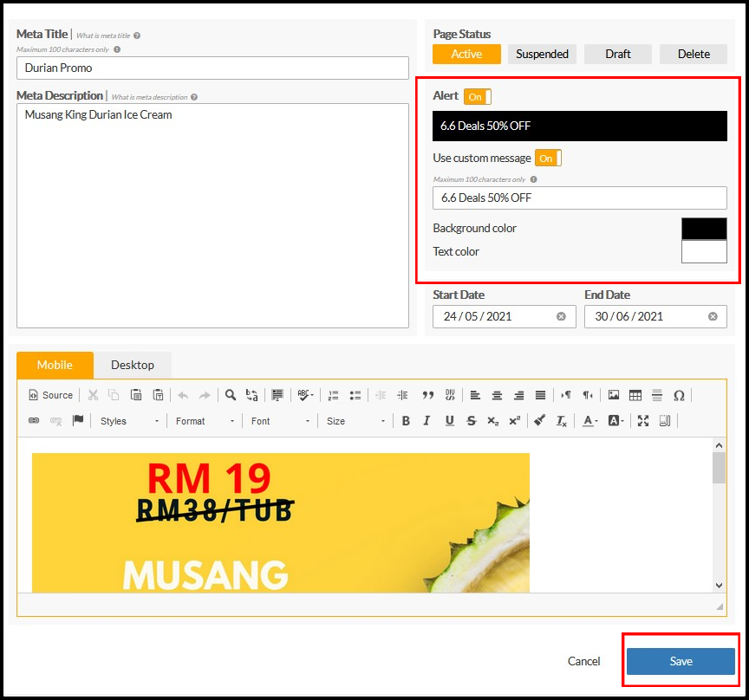Toggle Source view mode
The height and width of the screenshot is (700, 749).
(x=51, y=395)
